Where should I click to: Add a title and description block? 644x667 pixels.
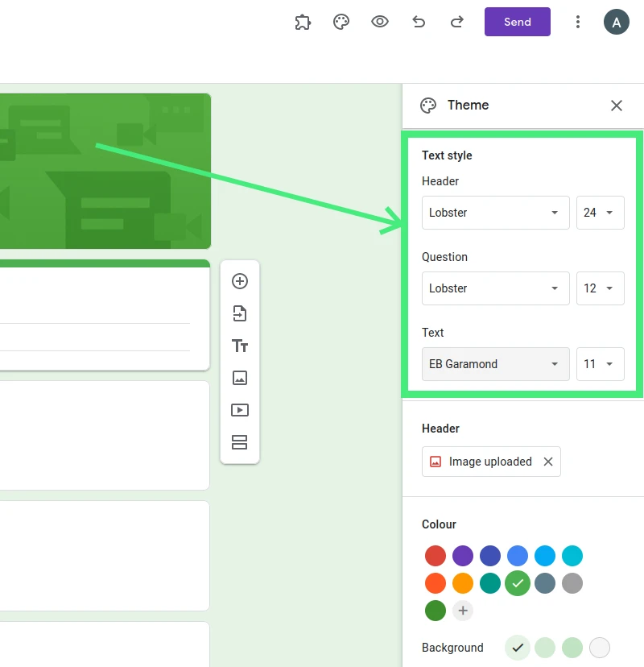tap(240, 346)
